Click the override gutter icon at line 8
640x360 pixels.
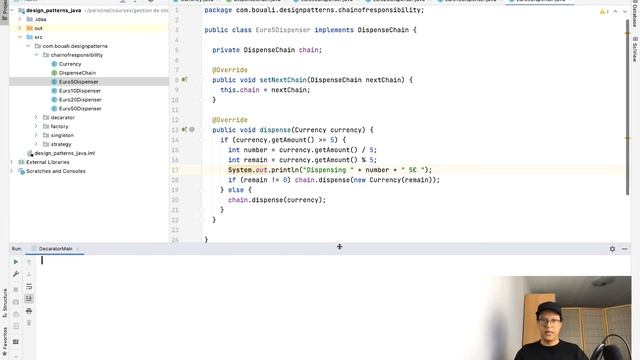click(184, 80)
